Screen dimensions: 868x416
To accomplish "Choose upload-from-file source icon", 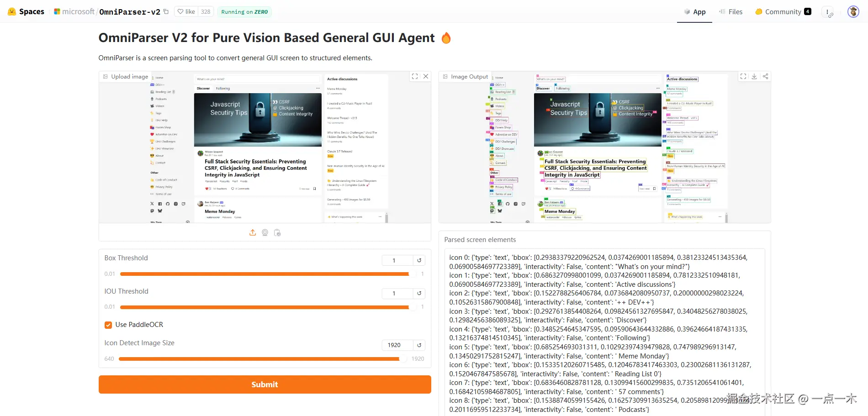I will click(253, 232).
